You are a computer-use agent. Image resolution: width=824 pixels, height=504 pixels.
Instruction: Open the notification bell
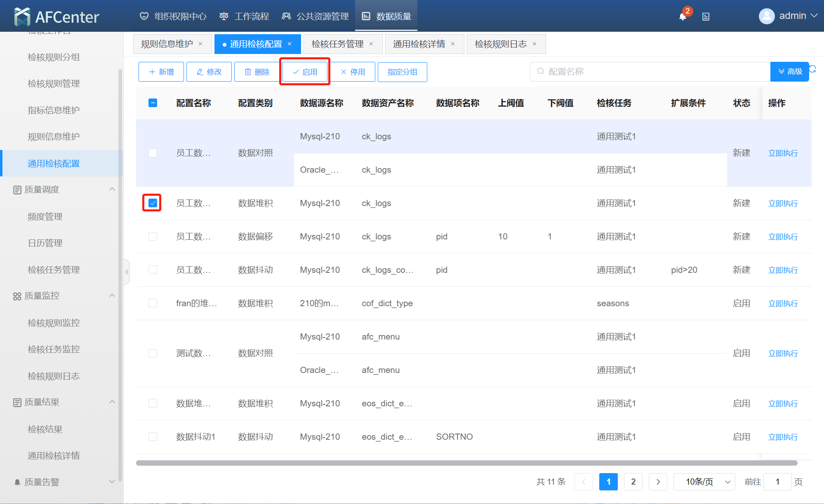click(683, 16)
